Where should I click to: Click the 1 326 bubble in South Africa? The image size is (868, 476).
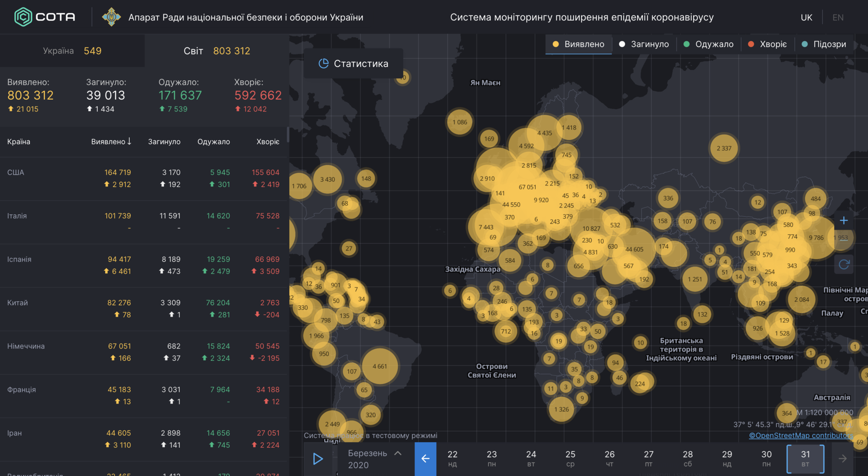pos(561,409)
